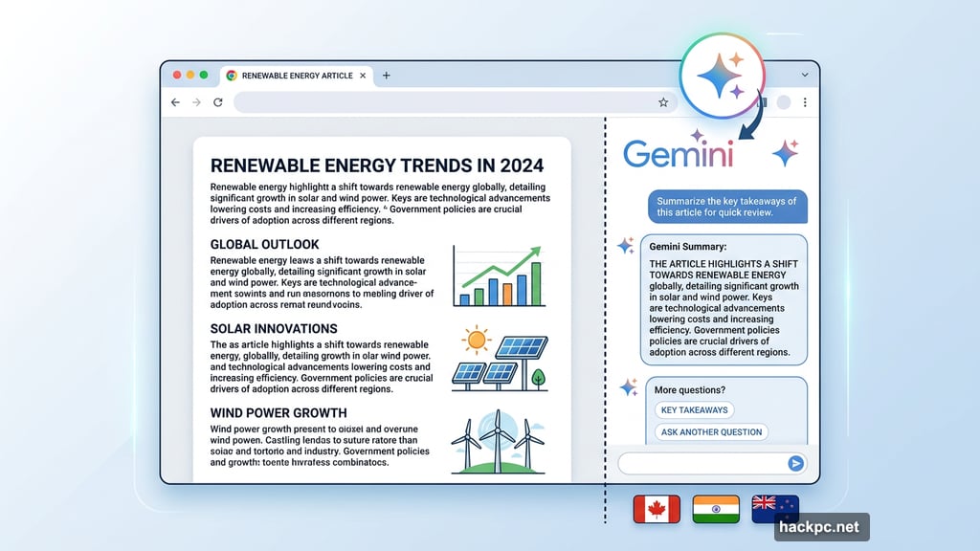Viewport: 980px width, 551px height.
Task: Click the Ask Another Question button
Action: 711,431
